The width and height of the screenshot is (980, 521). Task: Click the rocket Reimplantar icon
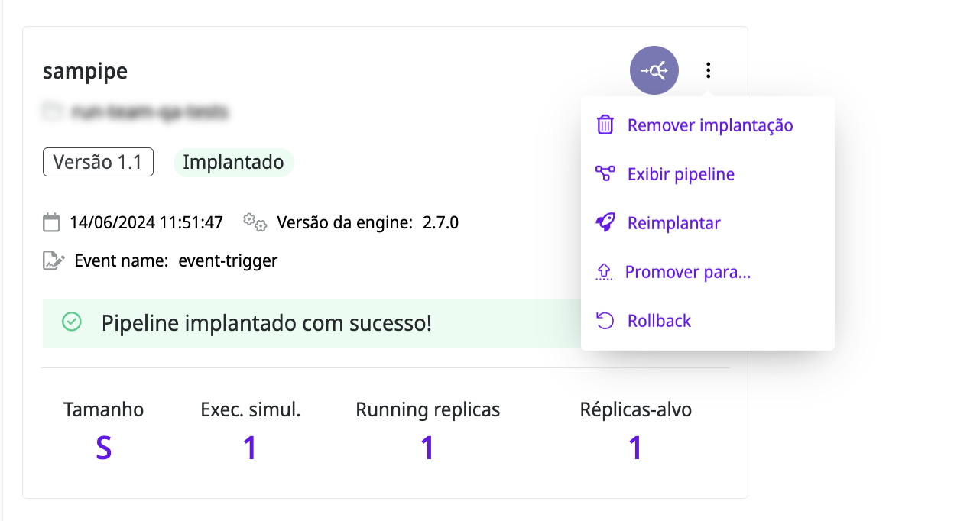click(605, 223)
